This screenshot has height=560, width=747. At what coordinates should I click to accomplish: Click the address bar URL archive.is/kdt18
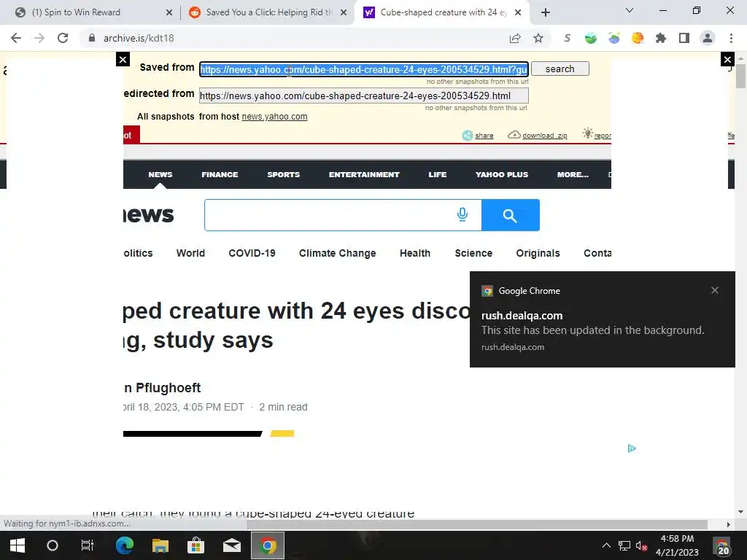pos(139,38)
